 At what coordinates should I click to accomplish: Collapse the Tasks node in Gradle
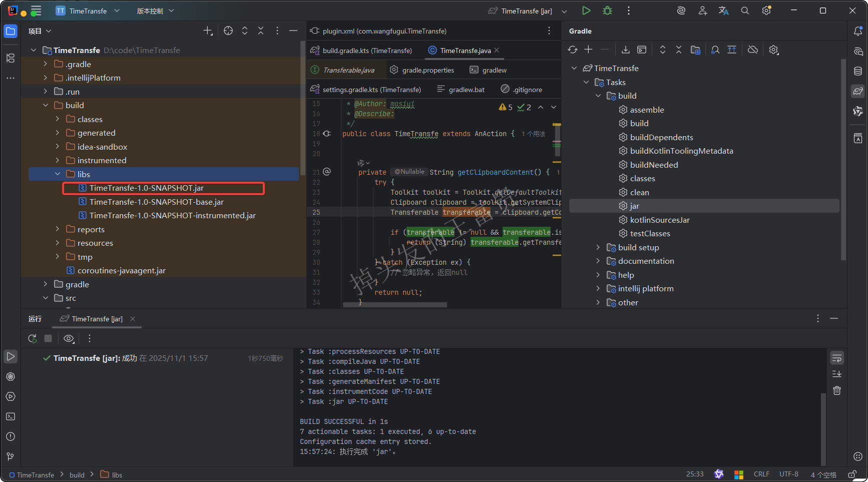pyautogui.click(x=586, y=82)
